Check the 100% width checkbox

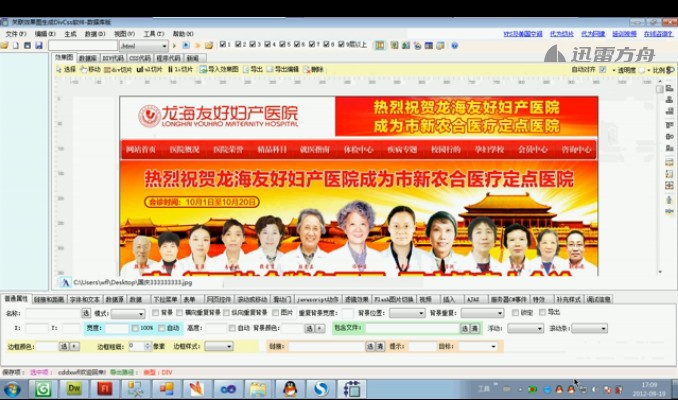point(135,328)
